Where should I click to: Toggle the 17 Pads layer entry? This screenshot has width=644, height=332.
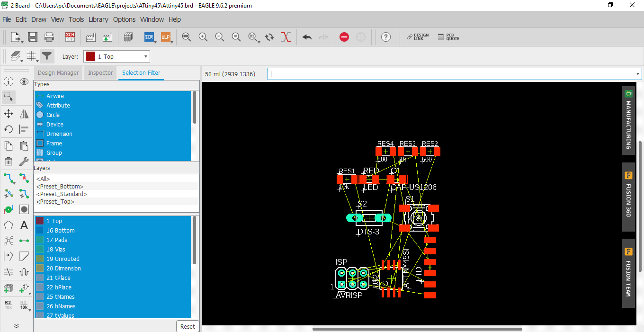coord(112,240)
